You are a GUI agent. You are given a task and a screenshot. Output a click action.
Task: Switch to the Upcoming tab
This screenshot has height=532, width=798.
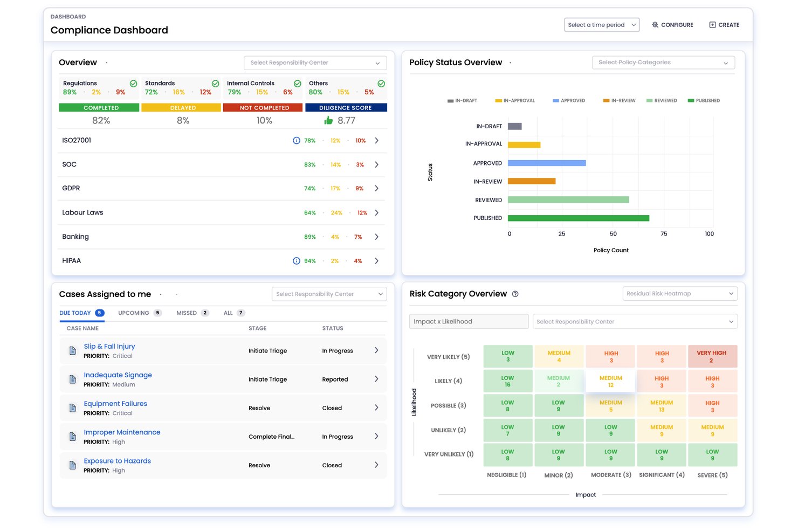(140, 313)
